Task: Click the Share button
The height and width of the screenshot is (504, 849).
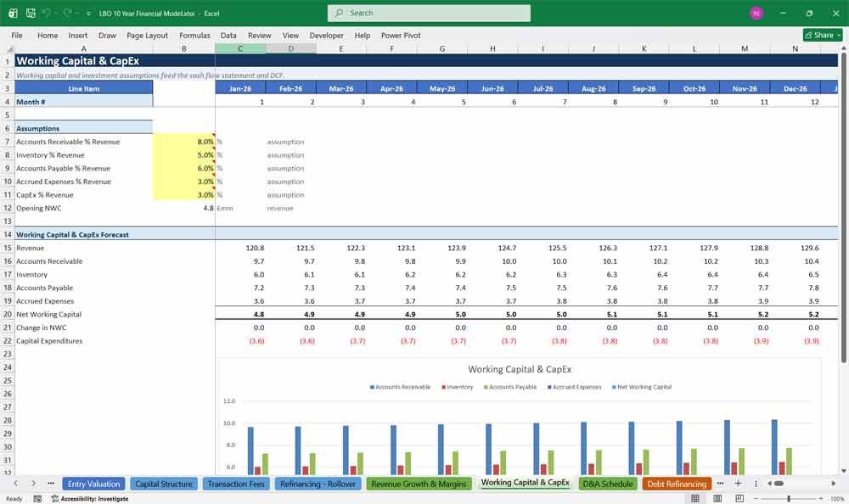Action: click(823, 35)
